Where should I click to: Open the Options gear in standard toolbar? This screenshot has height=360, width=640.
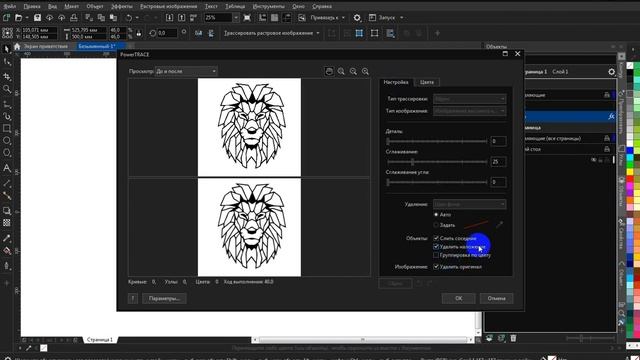pyautogui.click(x=357, y=18)
